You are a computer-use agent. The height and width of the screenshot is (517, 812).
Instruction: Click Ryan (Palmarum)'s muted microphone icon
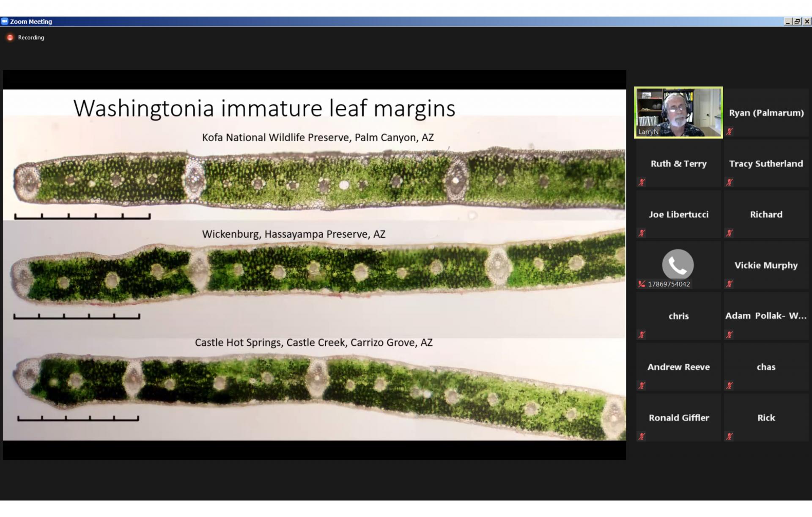(x=730, y=132)
